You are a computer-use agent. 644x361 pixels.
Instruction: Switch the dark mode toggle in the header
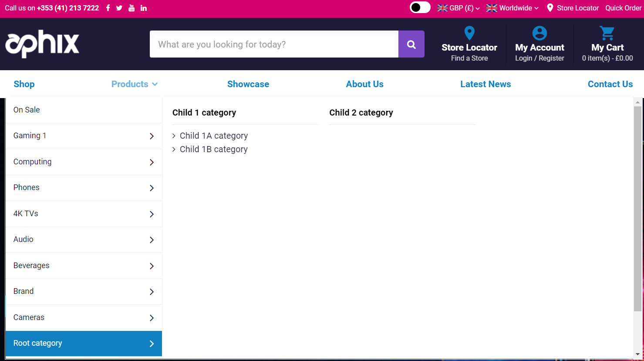(420, 7)
